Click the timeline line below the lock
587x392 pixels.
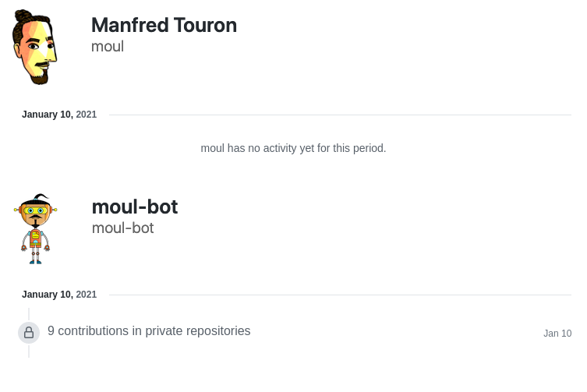click(x=29, y=351)
